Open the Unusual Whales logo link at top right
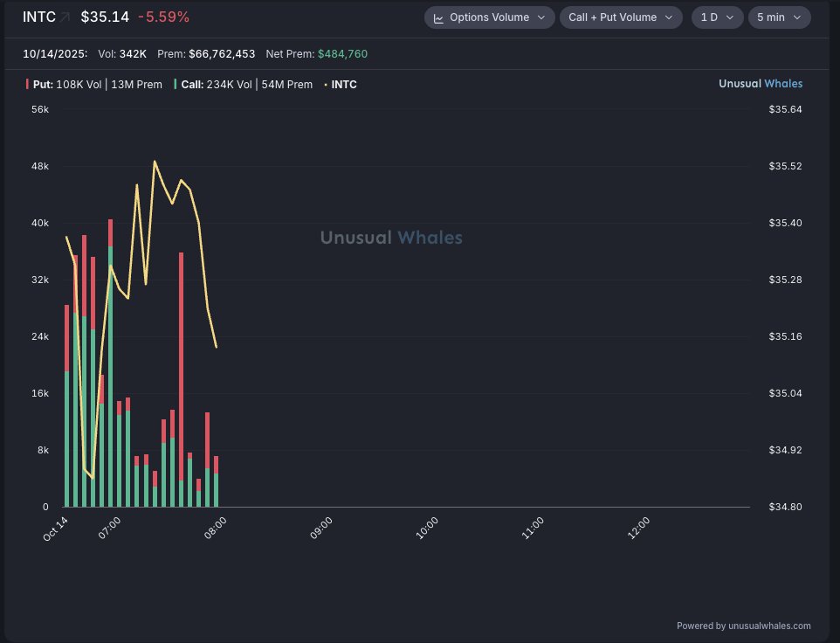This screenshot has height=643, width=840. (760, 84)
